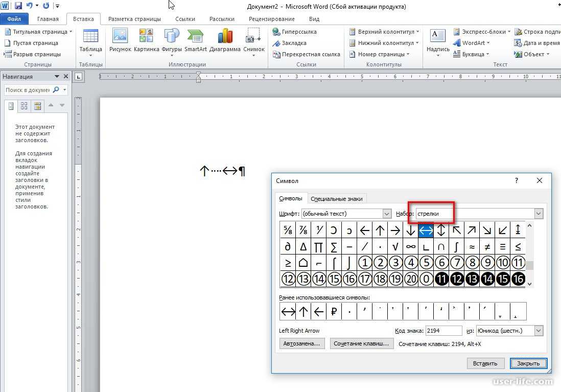Open Набор subset dropdown arrow
Image resolution: width=561 pixels, height=392 pixels.
pyautogui.click(x=539, y=214)
